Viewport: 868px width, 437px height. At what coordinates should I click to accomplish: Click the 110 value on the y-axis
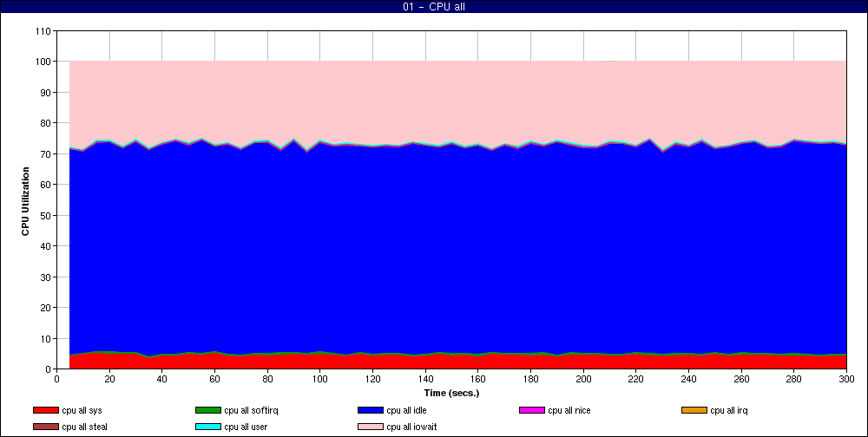(x=43, y=31)
